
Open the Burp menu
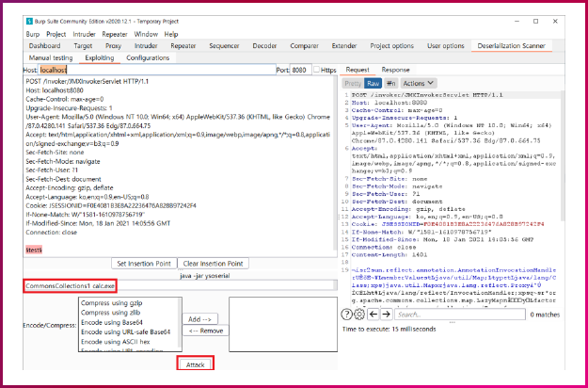(33, 34)
